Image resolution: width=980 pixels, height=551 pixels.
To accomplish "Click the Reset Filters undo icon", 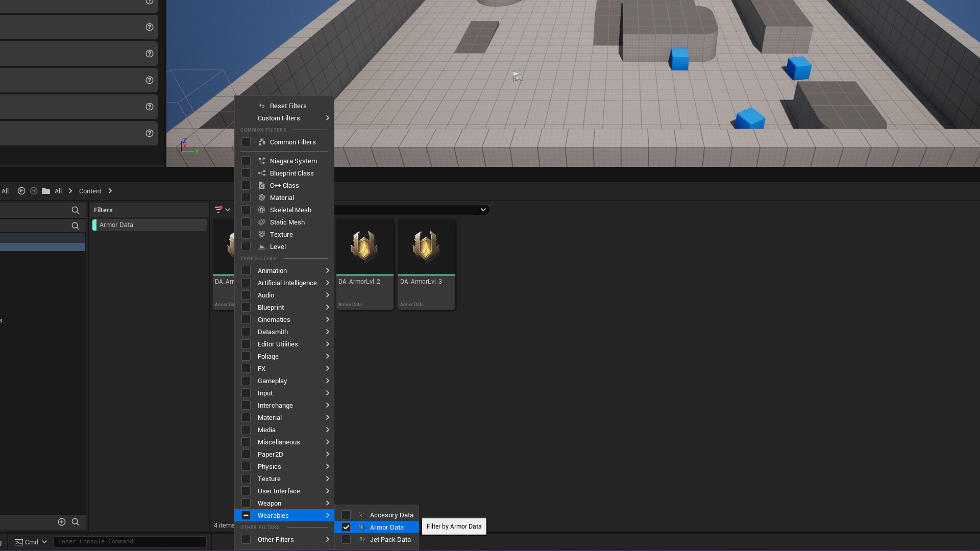I will click(262, 106).
